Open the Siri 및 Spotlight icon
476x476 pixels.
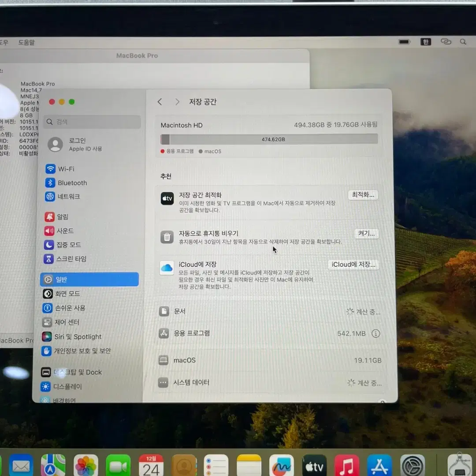click(x=47, y=336)
